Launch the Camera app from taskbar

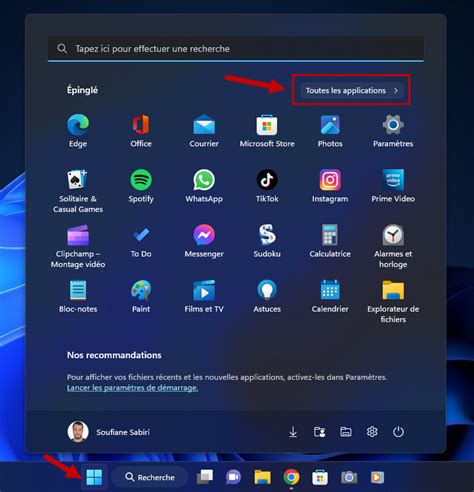349,477
